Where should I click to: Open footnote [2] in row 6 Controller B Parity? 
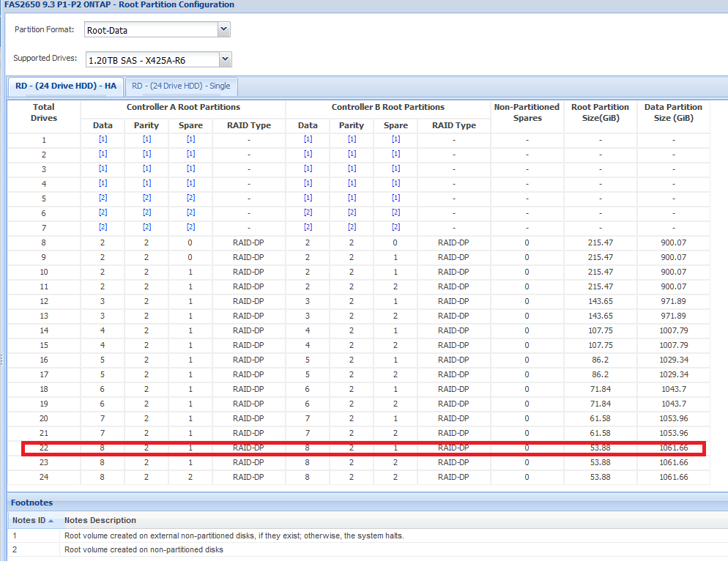tap(352, 212)
